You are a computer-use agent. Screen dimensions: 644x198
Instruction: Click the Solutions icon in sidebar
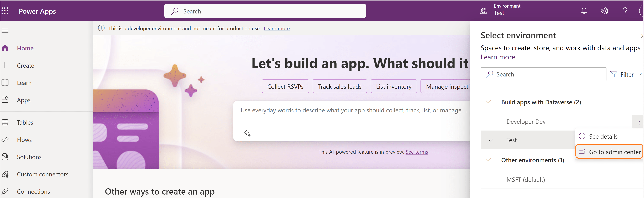(x=5, y=157)
